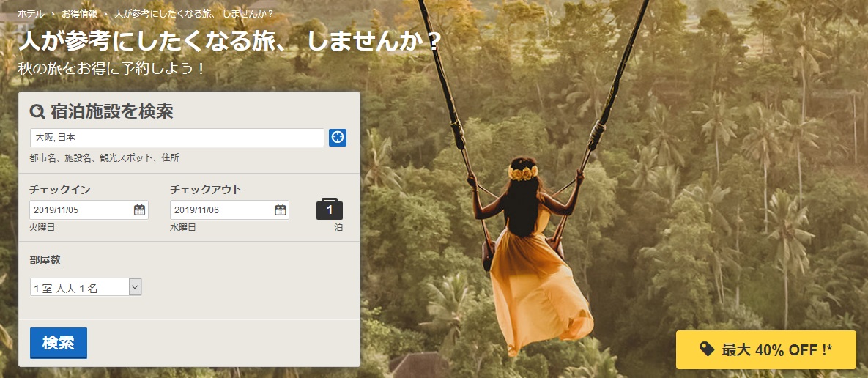868x378 pixels.
Task: Open the check-in calendar icon
Action: (x=139, y=210)
